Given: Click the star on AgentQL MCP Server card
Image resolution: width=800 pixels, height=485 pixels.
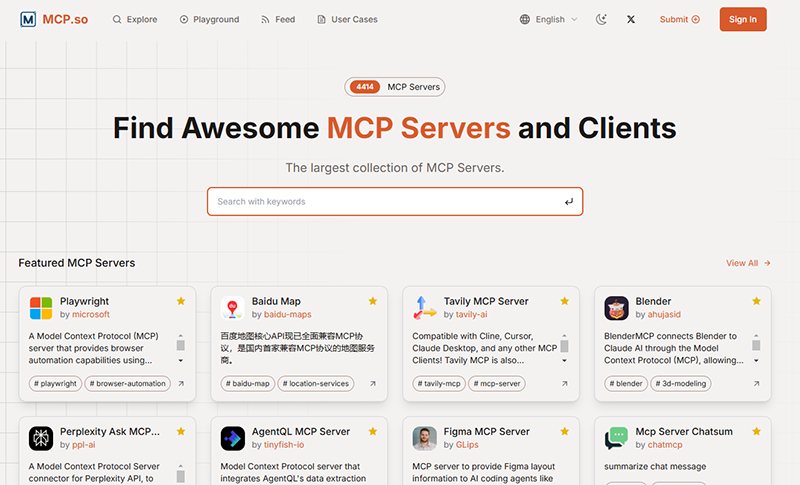Looking at the screenshot, I should tap(373, 431).
